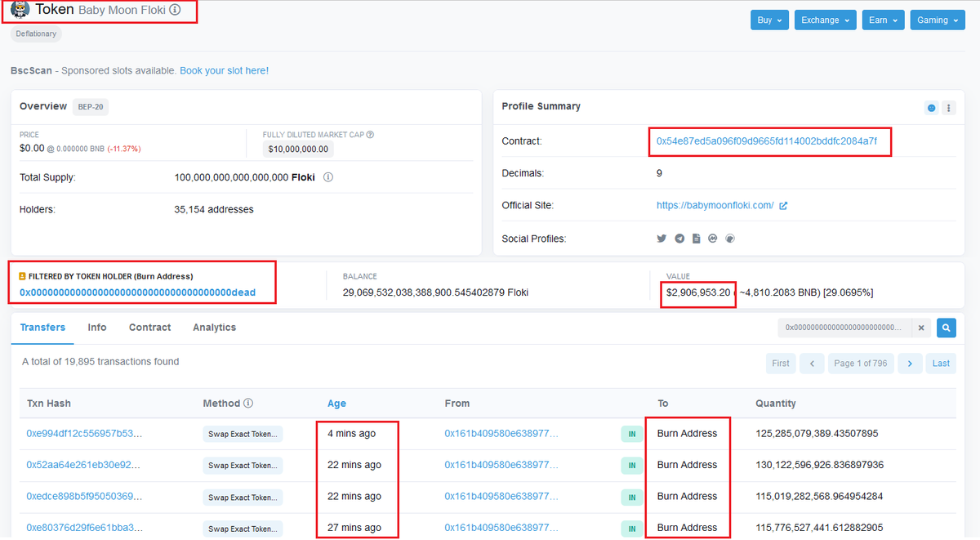Click the First page button
The width and height of the screenshot is (980, 540).
click(781, 364)
